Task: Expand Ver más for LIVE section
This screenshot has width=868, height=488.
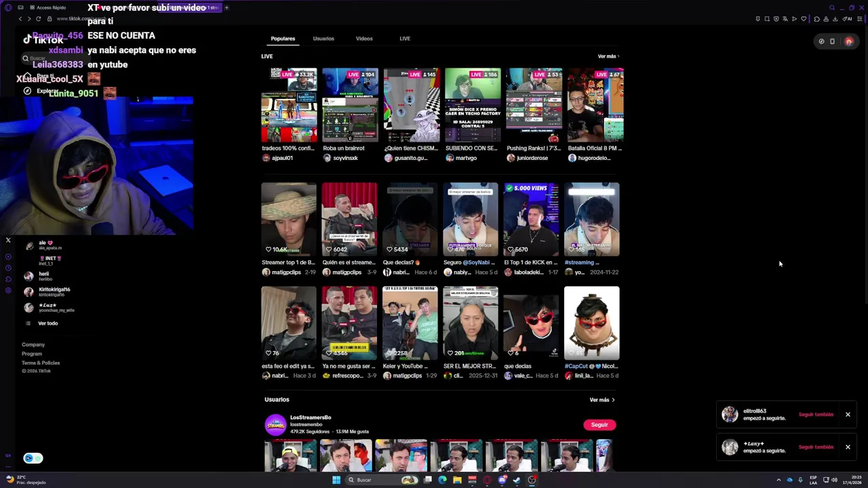Action: (608, 56)
